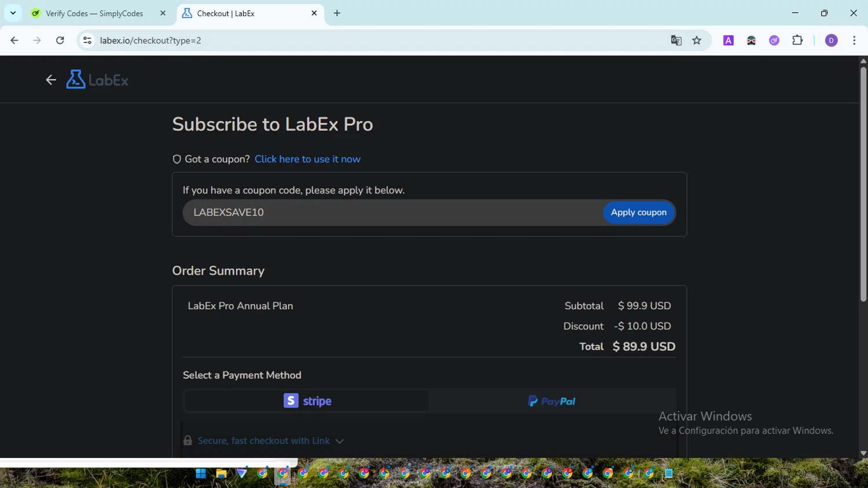The width and height of the screenshot is (868, 488).
Task: Restore down the Chrome window
Action: 824,13
